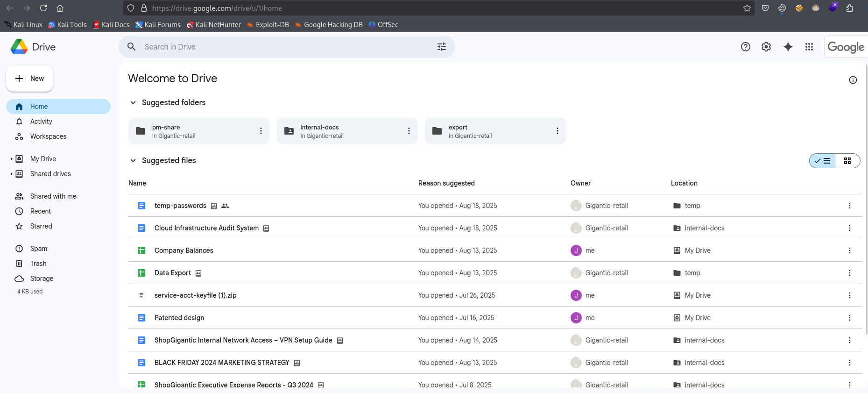Open Exploit-DB bookmark
868x393 pixels.
[x=268, y=25]
